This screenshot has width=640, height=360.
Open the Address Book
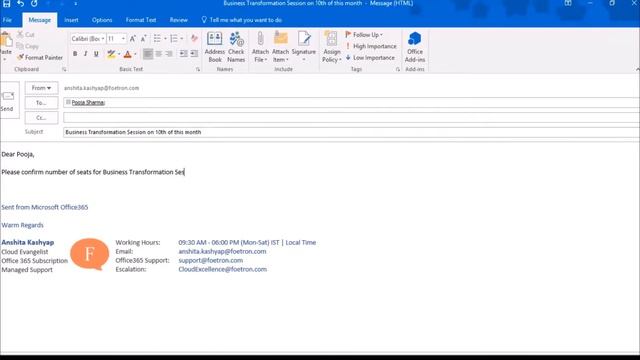(215, 47)
